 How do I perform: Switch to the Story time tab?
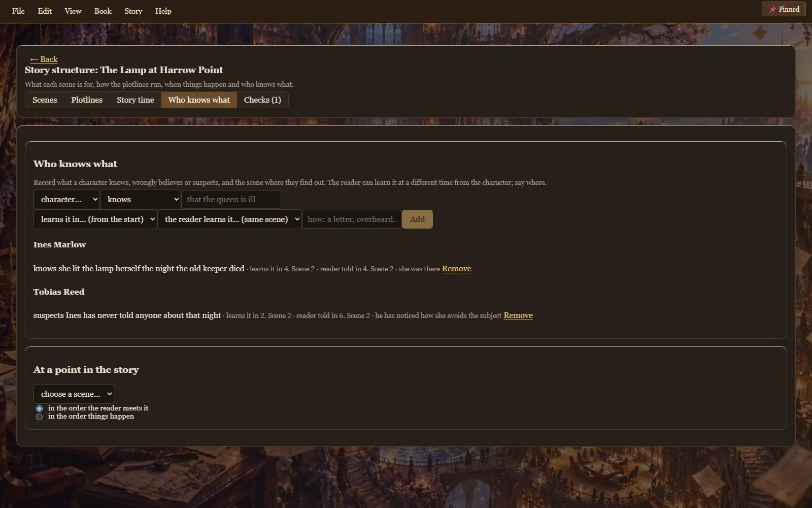136,100
